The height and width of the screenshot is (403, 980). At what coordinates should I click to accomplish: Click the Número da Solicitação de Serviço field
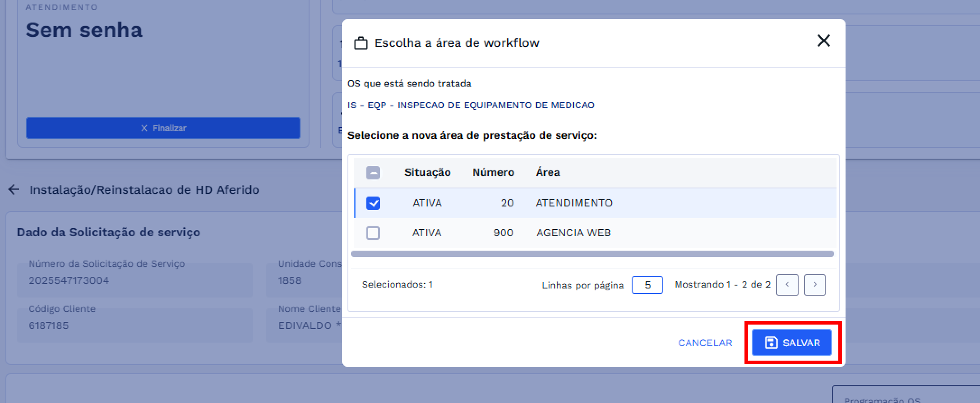[134, 280]
